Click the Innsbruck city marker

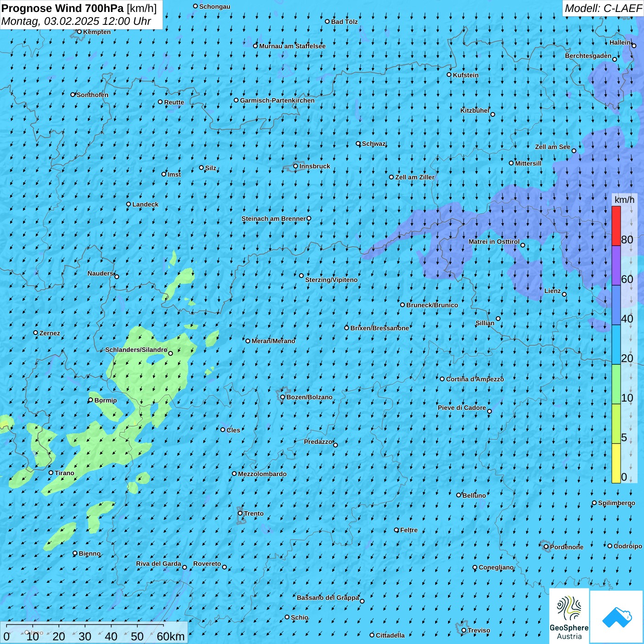point(296,166)
